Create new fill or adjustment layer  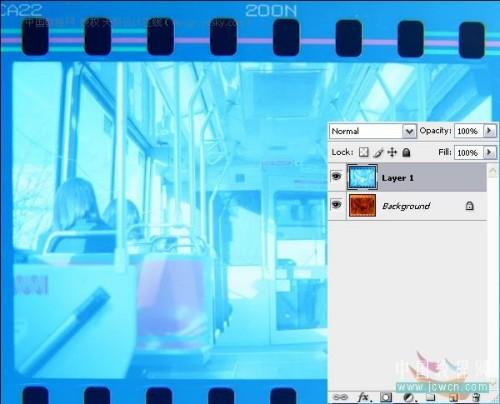[x=408, y=397]
